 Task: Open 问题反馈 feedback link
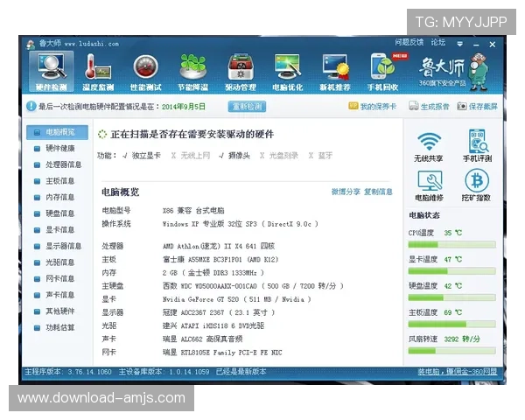pos(409,42)
